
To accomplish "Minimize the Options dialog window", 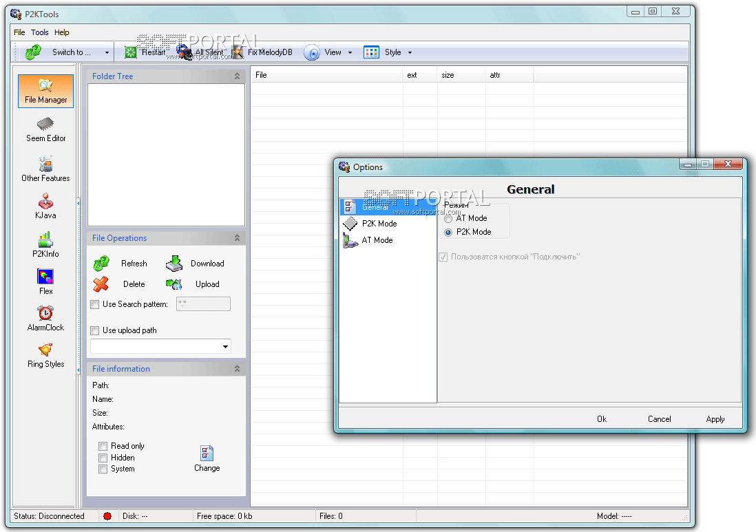I will coord(688,164).
